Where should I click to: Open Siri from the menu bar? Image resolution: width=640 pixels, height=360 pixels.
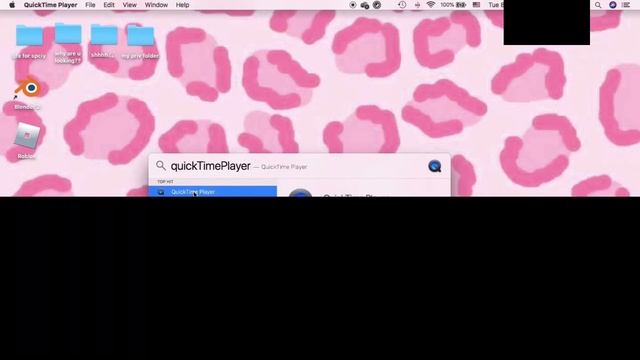[x=613, y=5]
